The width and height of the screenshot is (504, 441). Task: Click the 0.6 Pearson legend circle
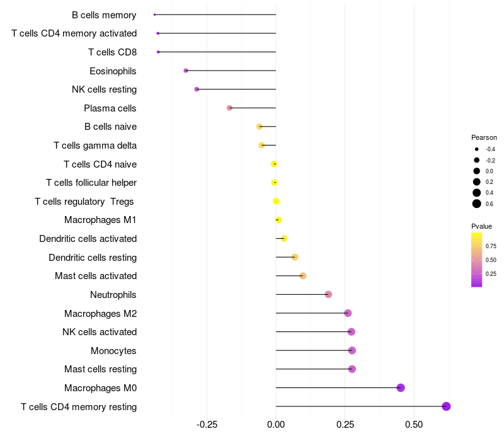point(477,203)
